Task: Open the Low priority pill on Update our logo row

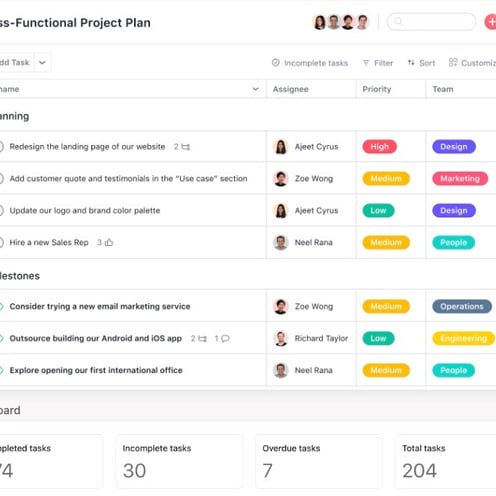Action: 378,211
